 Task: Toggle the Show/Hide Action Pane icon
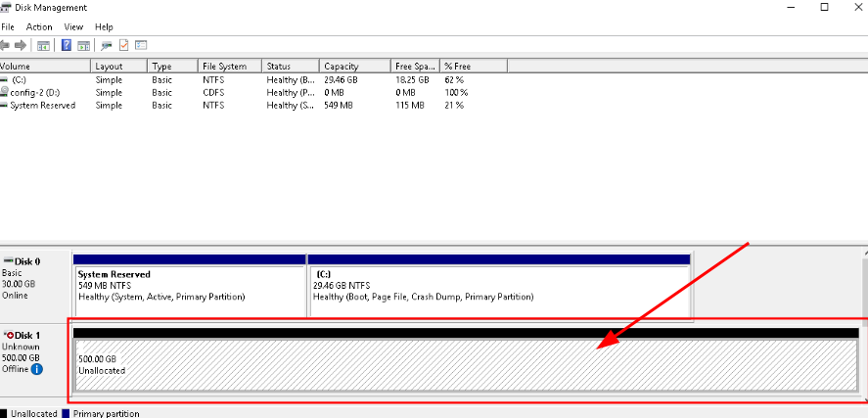[x=83, y=45]
